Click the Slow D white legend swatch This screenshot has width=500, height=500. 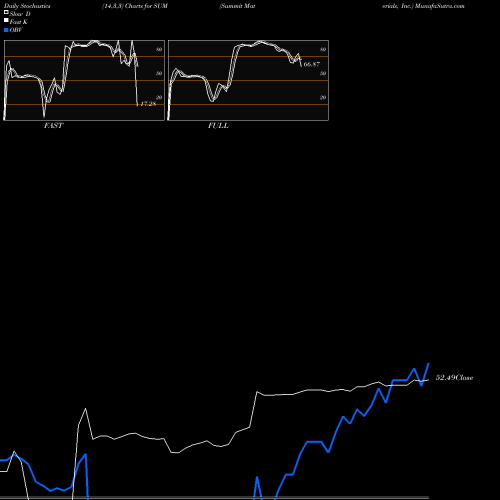click(x=6, y=13)
